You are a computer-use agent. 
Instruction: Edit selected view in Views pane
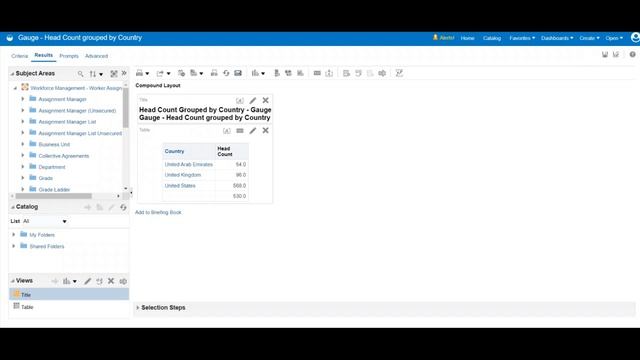(x=87, y=281)
